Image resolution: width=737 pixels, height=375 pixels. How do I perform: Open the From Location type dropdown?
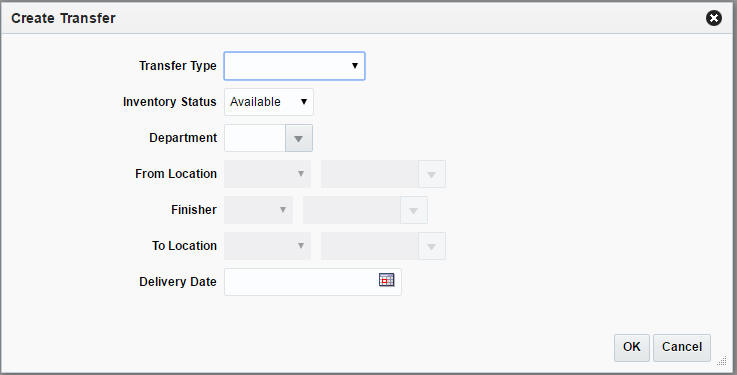click(267, 174)
